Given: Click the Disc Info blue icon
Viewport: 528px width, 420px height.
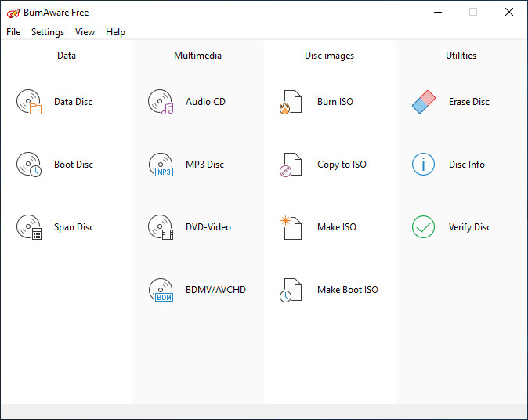Looking at the screenshot, I should (423, 165).
